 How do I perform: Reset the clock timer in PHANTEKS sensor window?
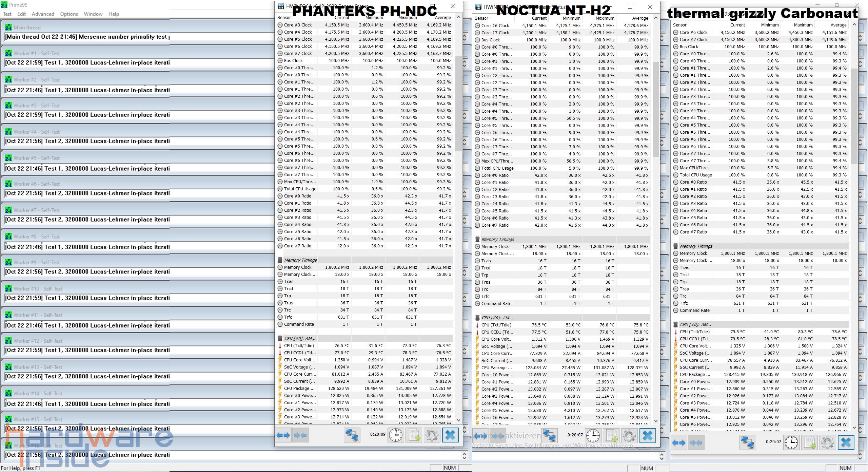tap(395, 435)
